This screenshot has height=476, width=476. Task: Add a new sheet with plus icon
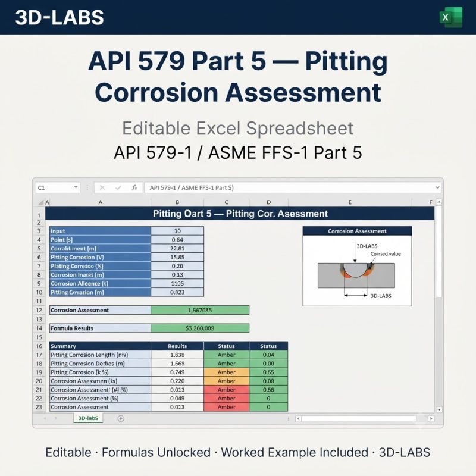point(121,419)
